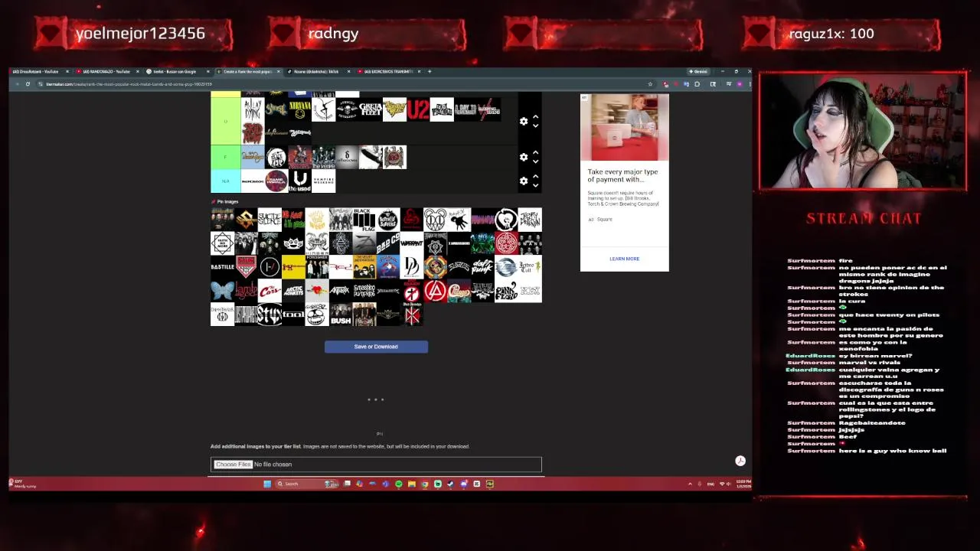Switch to the RANDOMAZO YouTube tab
Image resolution: width=980 pixels, height=551 pixels.
tap(106, 71)
